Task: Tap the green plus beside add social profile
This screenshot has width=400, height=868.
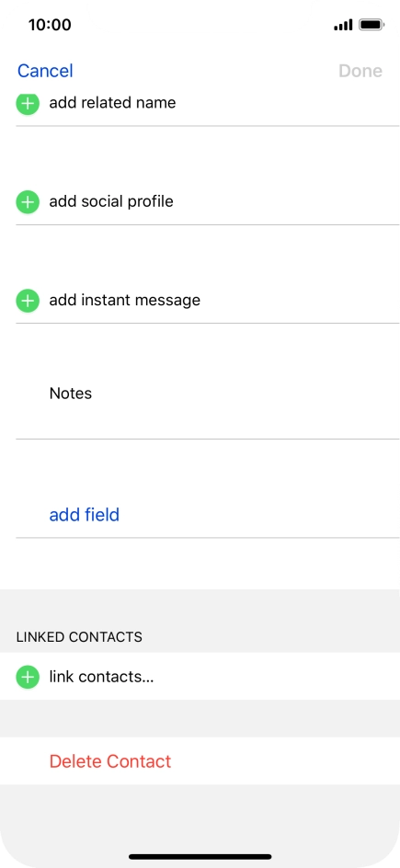Action: [27, 202]
